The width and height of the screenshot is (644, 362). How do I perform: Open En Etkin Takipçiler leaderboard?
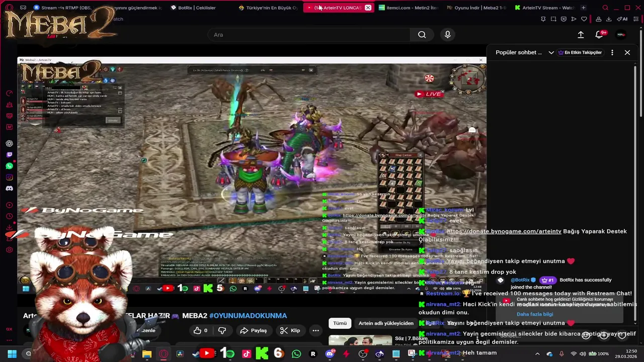click(580, 52)
